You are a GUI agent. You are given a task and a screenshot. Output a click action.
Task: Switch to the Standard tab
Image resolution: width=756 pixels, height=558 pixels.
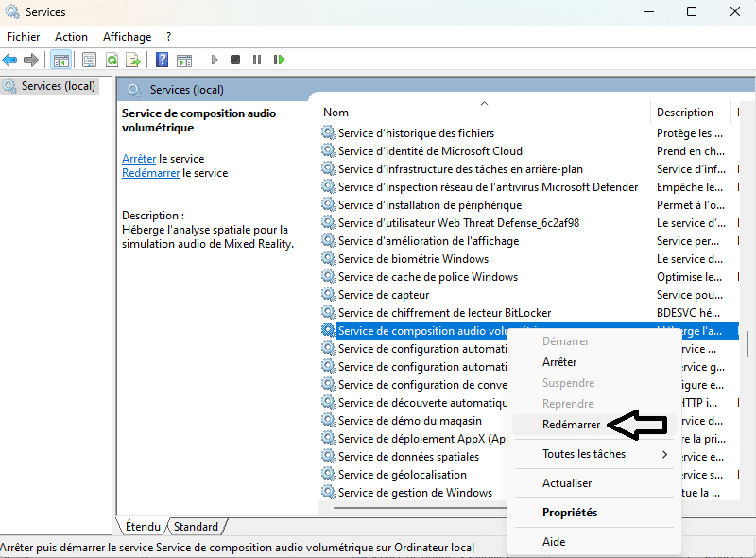(196, 527)
